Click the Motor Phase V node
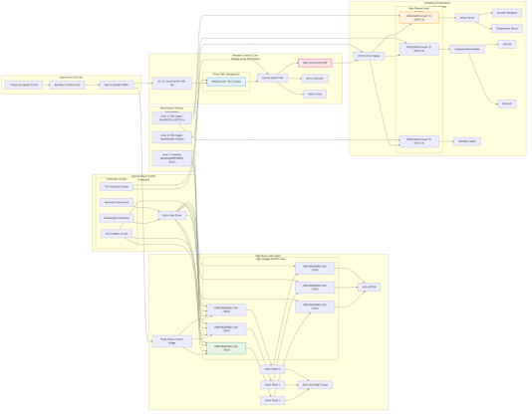This screenshot has width=532, height=414. coord(272,385)
